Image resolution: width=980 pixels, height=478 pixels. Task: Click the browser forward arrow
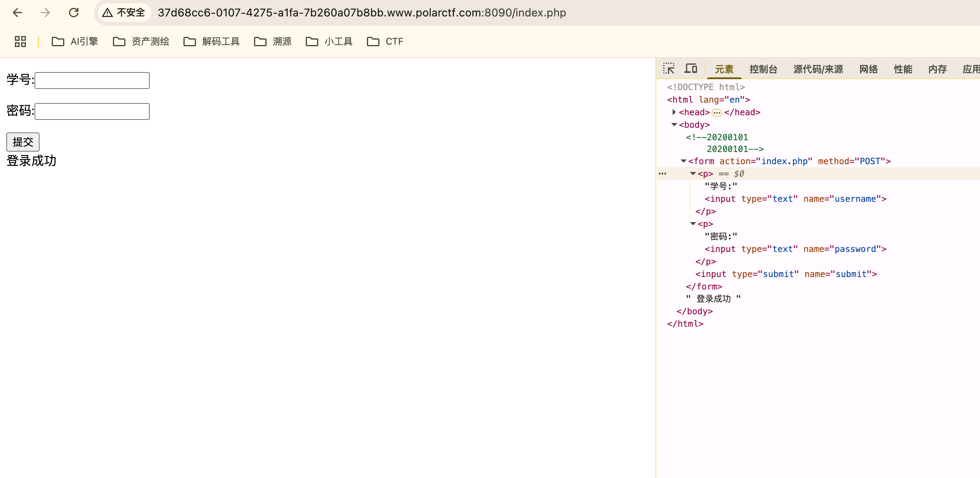(45, 13)
